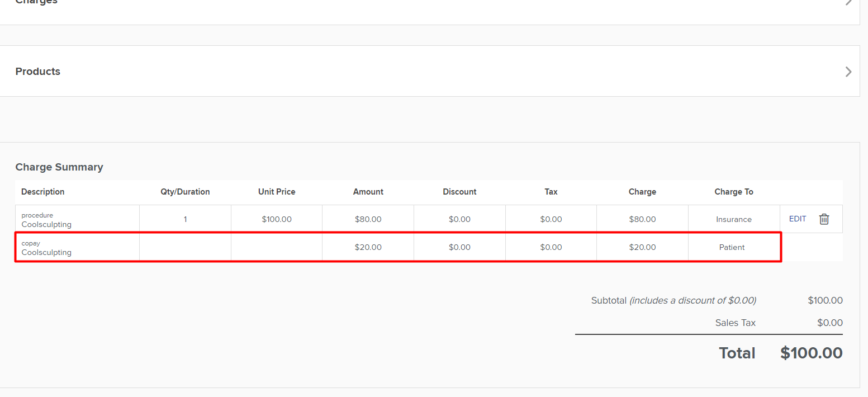Click the $100.00 unit price cell
This screenshot has width=868, height=397.
point(277,219)
